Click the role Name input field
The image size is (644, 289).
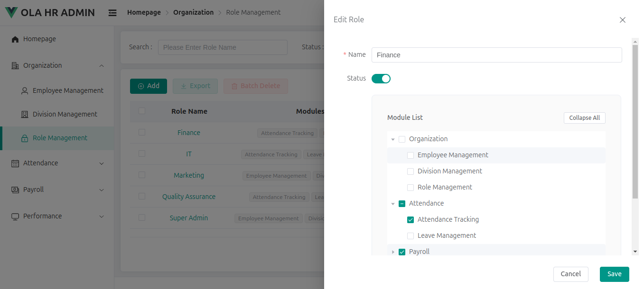point(496,55)
